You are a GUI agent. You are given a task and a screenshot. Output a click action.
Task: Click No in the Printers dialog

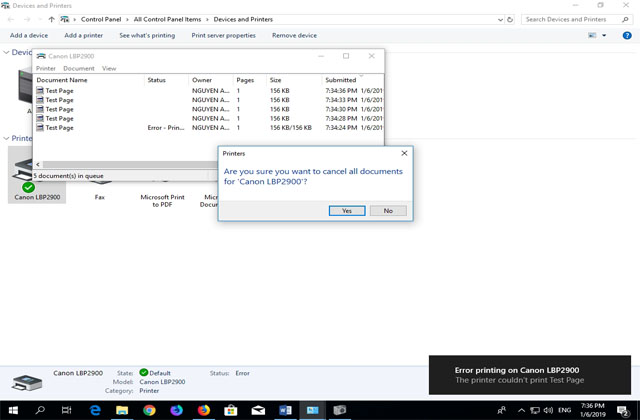[388, 211]
